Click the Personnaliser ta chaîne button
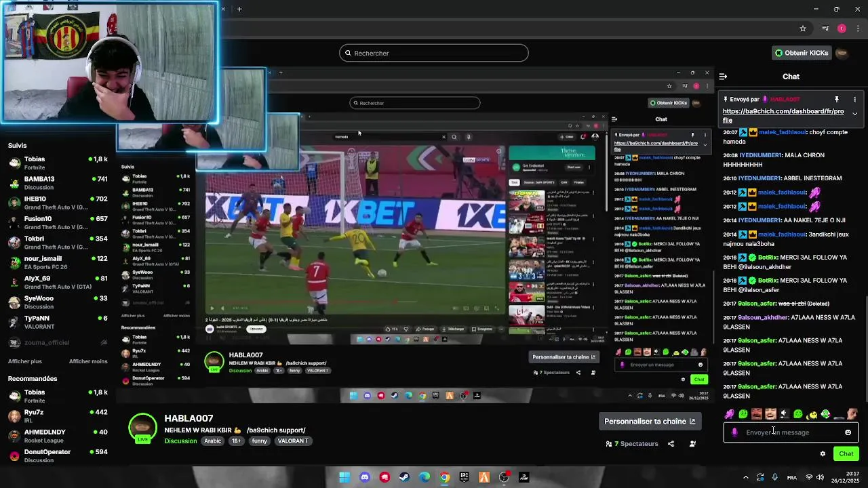The width and height of the screenshot is (868, 488). click(650, 421)
